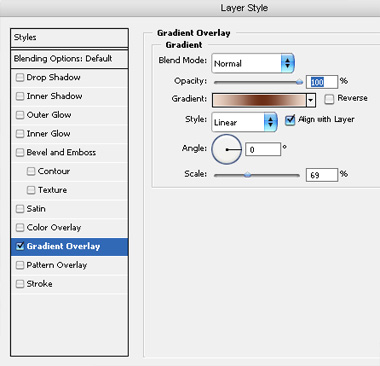Enable the Outer Glow checkbox

point(20,115)
